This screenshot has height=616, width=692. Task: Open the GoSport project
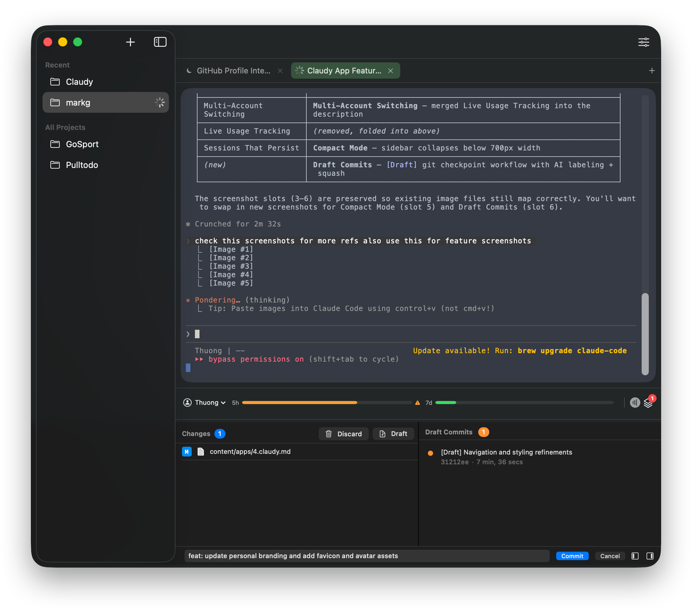82,144
